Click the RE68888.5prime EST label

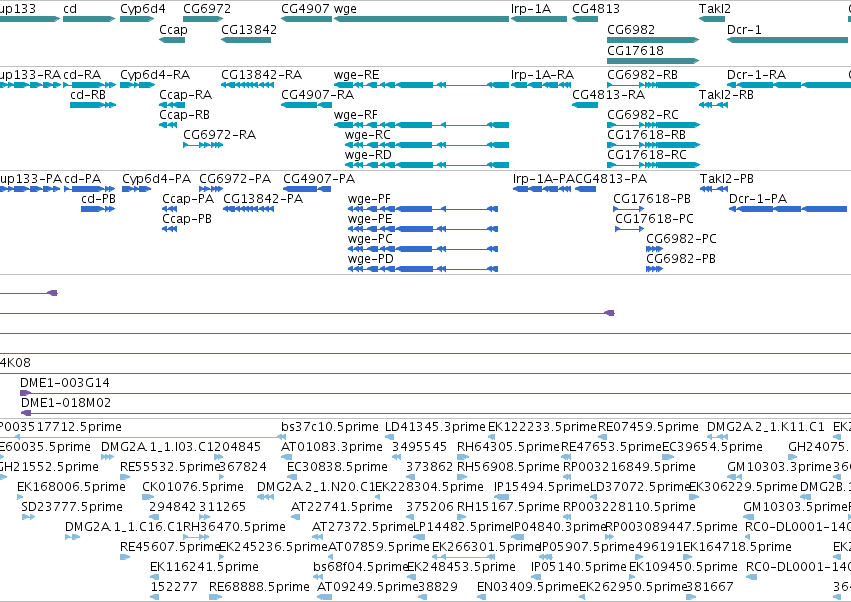click(x=259, y=587)
